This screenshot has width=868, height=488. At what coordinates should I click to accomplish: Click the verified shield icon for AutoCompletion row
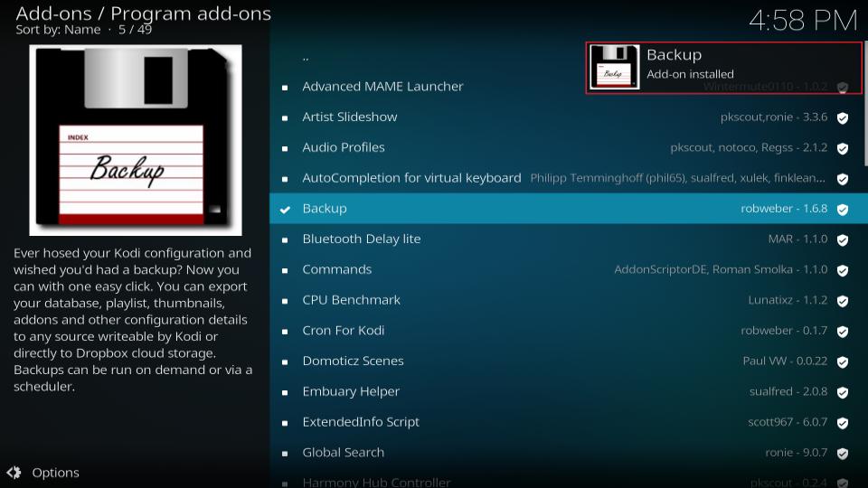843,179
